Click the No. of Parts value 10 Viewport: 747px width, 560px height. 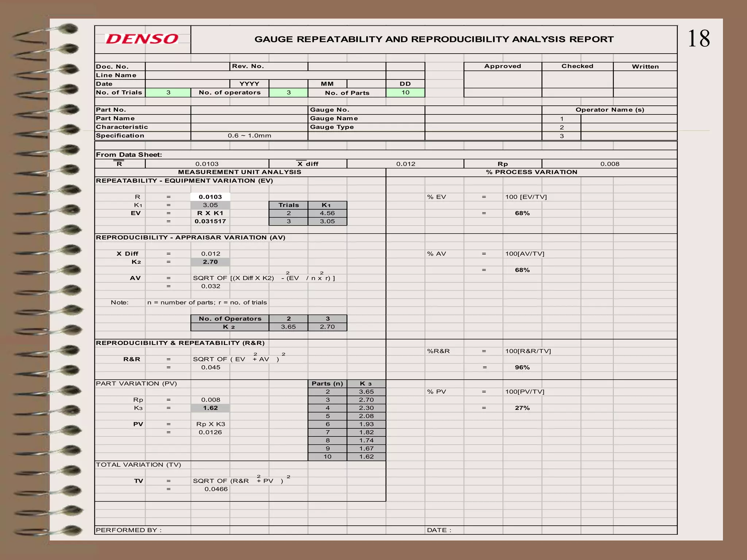(x=405, y=93)
